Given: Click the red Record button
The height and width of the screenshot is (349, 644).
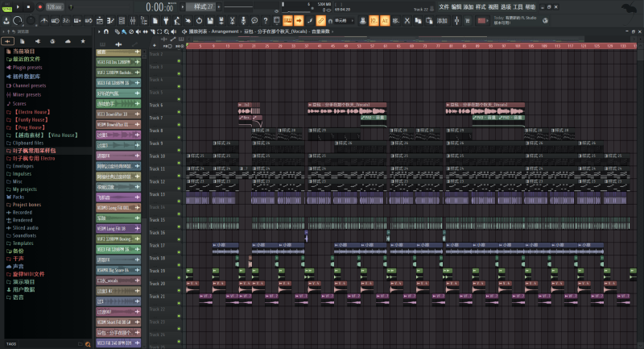Looking at the screenshot, I should (x=40, y=7).
